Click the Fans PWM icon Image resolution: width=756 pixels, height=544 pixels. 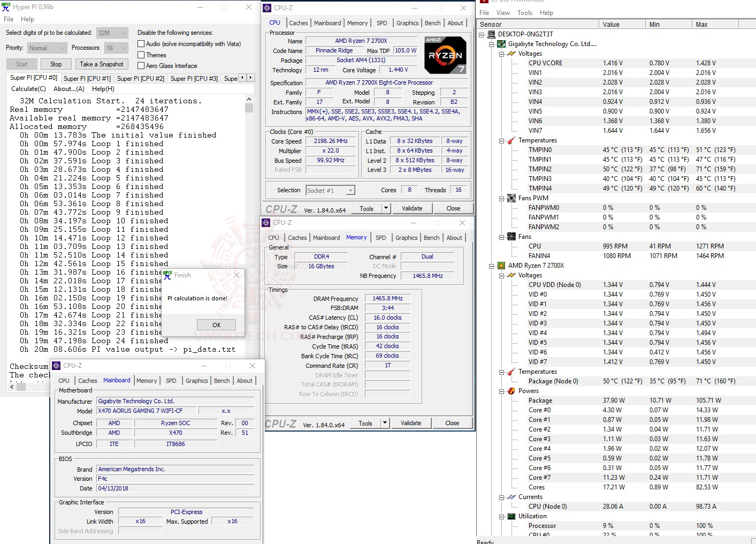[x=511, y=198]
